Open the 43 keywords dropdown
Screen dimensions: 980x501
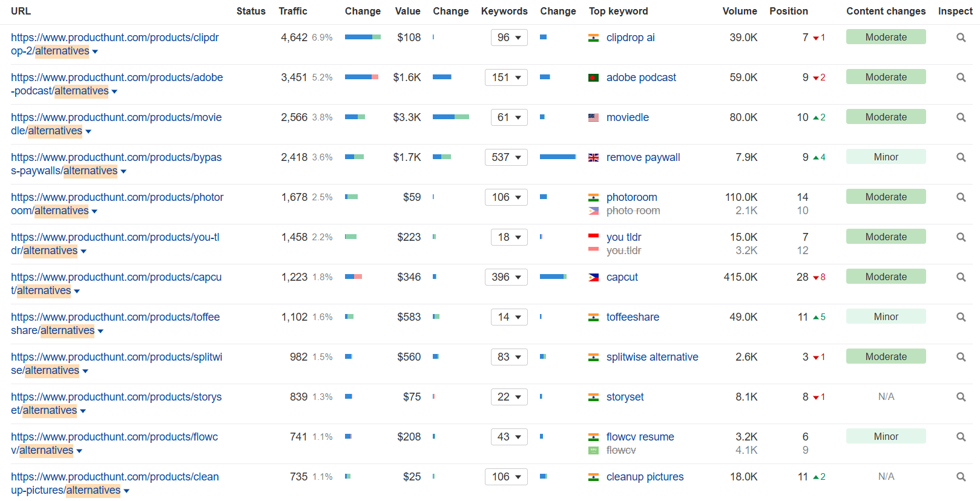click(509, 437)
